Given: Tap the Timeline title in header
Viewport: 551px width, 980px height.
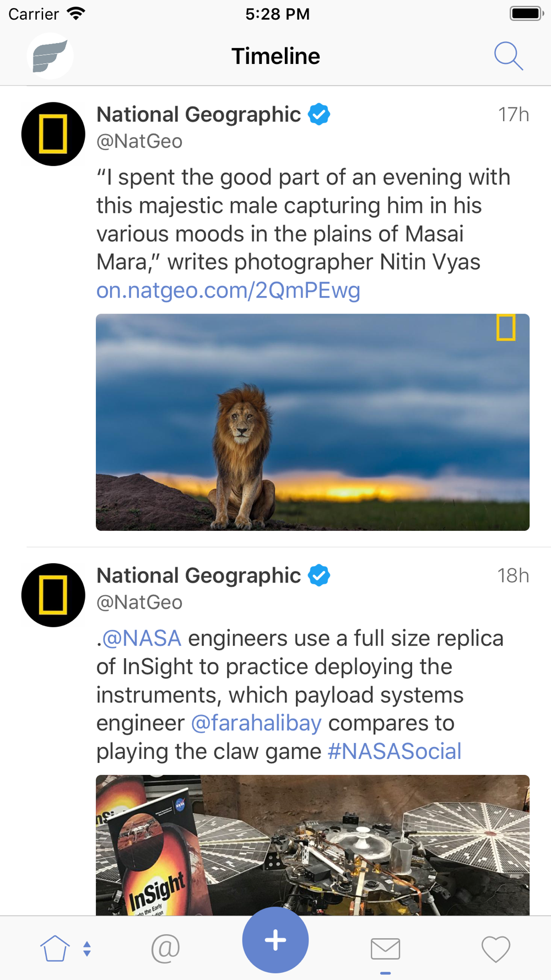Looking at the screenshot, I should click(x=275, y=56).
